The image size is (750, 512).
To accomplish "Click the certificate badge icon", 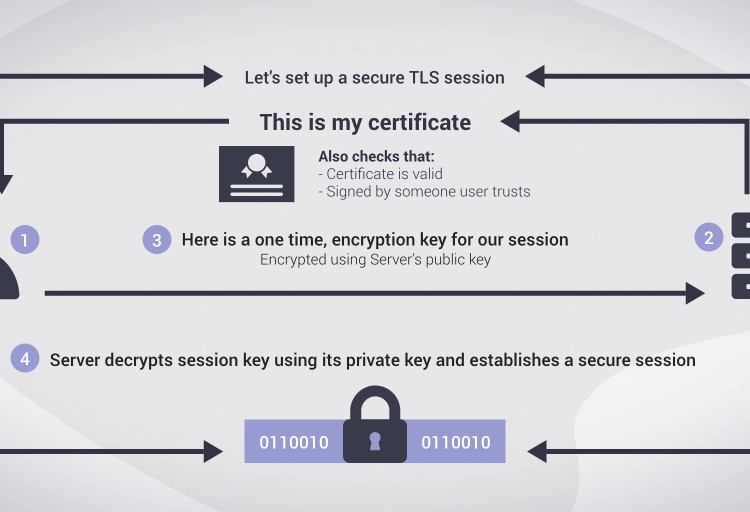I will tap(256, 174).
